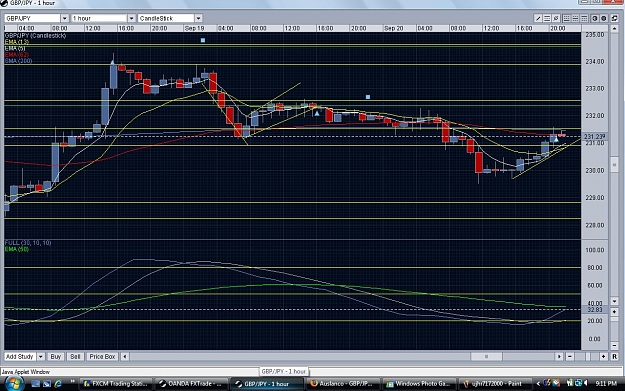The image size is (625, 391).
Task: Click the eraser tool in chart toolbar
Action: (x=556, y=18)
